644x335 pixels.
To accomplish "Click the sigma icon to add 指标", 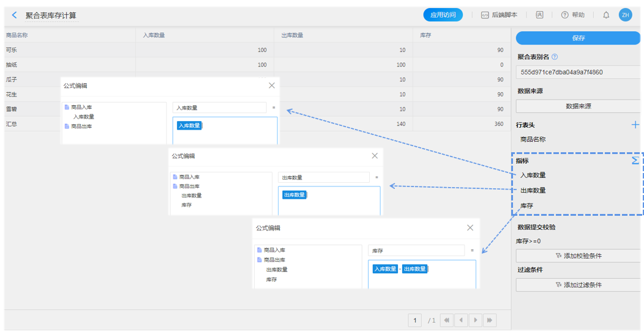I will tap(635, 161).
